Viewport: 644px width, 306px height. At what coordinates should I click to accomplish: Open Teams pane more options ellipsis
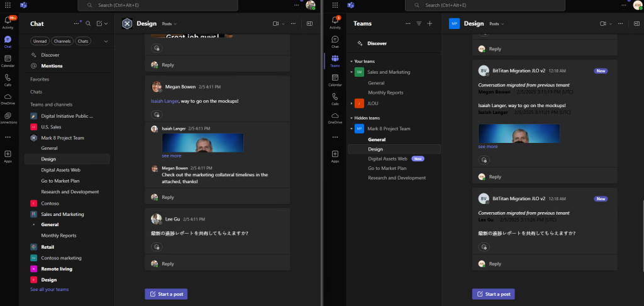coord(408,24)
